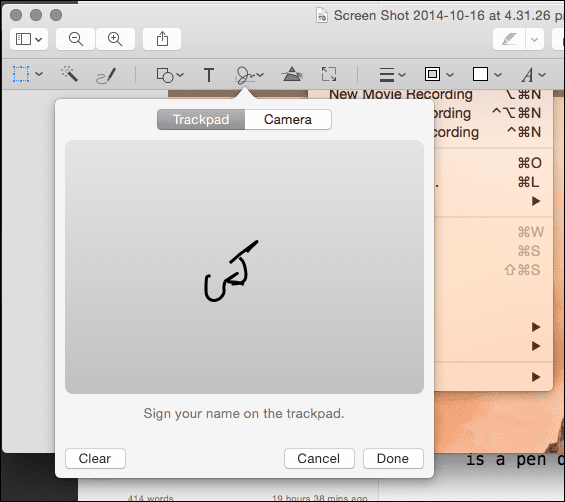Open the border color control
The height and width of the screenshot is (502, 565).
[432, 74]
